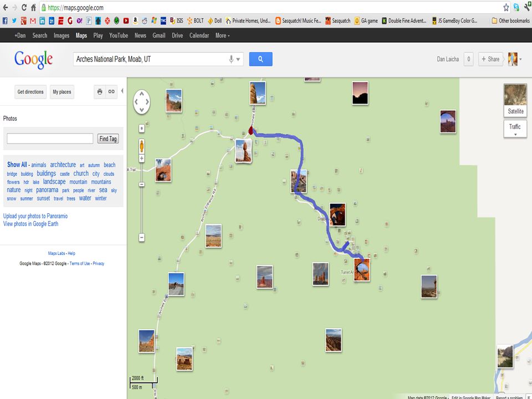
Task: Reload the page with the refresh icon
Action: click(x=24, y=7)
